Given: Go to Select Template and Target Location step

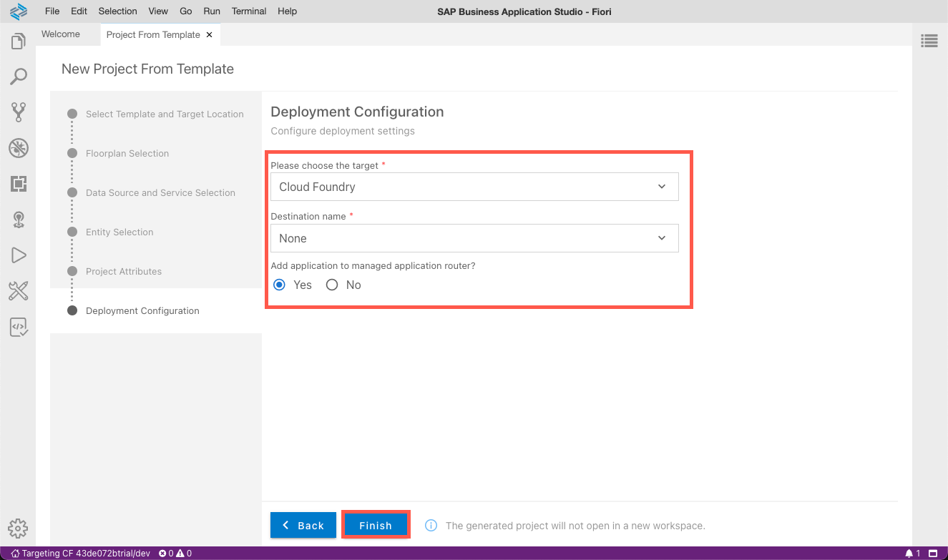Looking at the screenshot, I should 165,114.
